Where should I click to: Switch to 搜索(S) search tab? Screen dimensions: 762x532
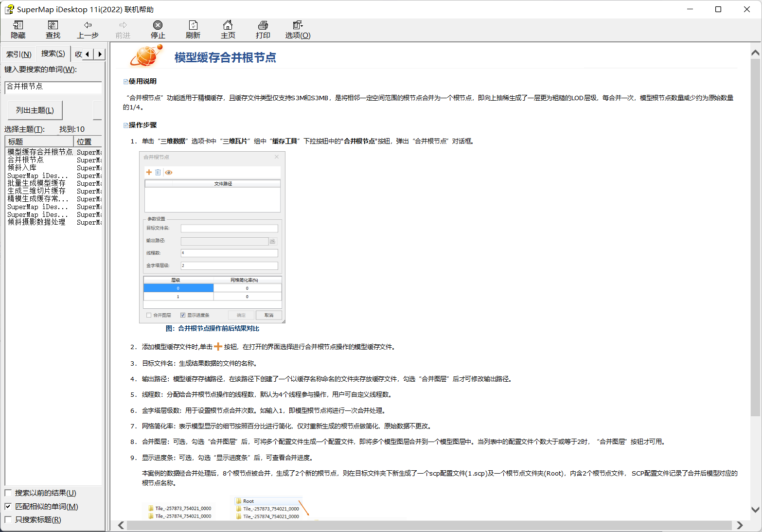(53, 53)
